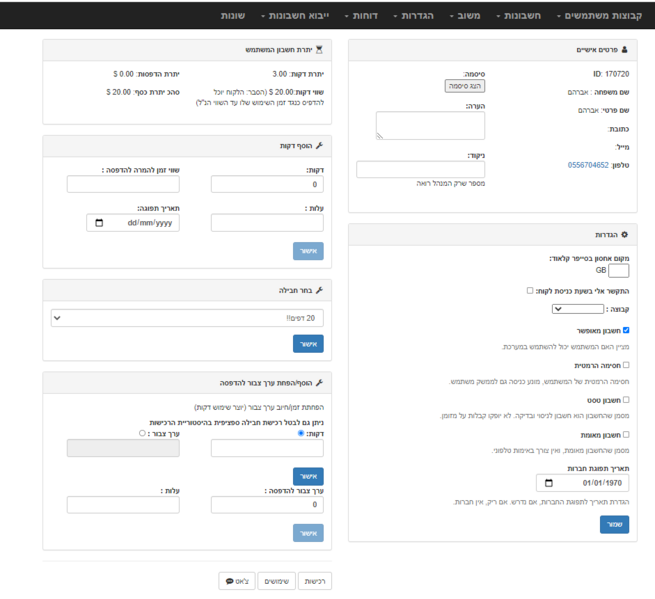Click the wrench icon beside הוסף/הפחת ערך צבור להדפסה

tap(319, 383)
